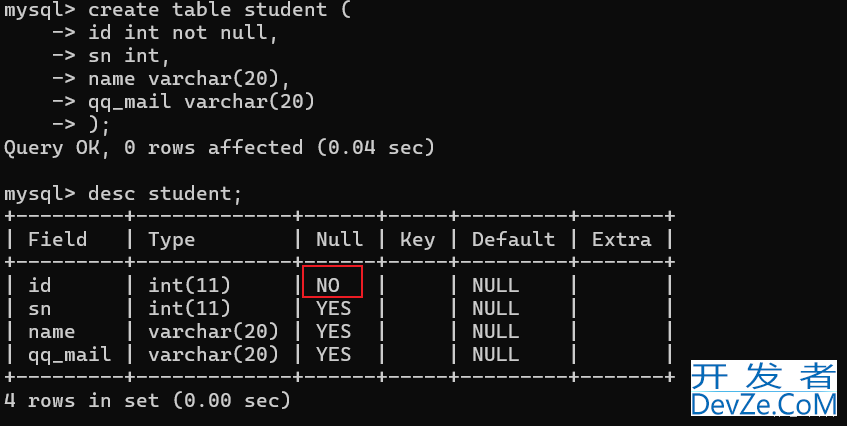This screenshot has width=847, height=426.
Task: Click the varchar(20) type in name row
Action: (213, 331)
